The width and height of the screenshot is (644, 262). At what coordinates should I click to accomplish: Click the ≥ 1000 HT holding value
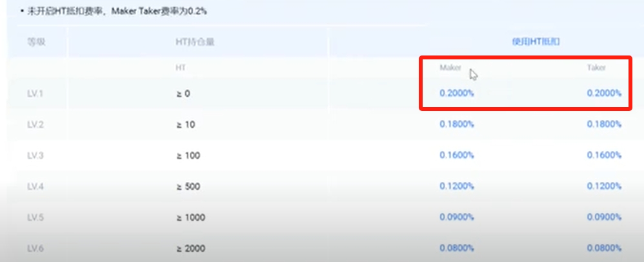click(x=190, y=217)
